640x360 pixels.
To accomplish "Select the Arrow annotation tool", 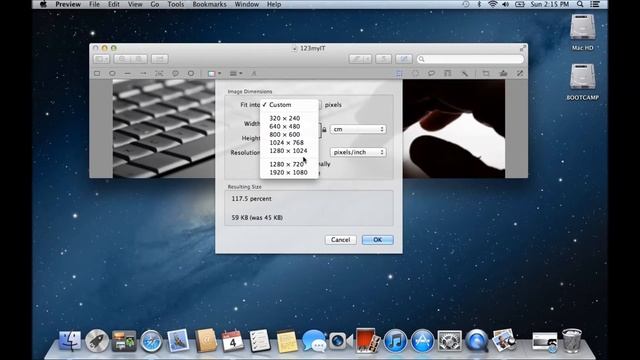I will pos(143,73).
